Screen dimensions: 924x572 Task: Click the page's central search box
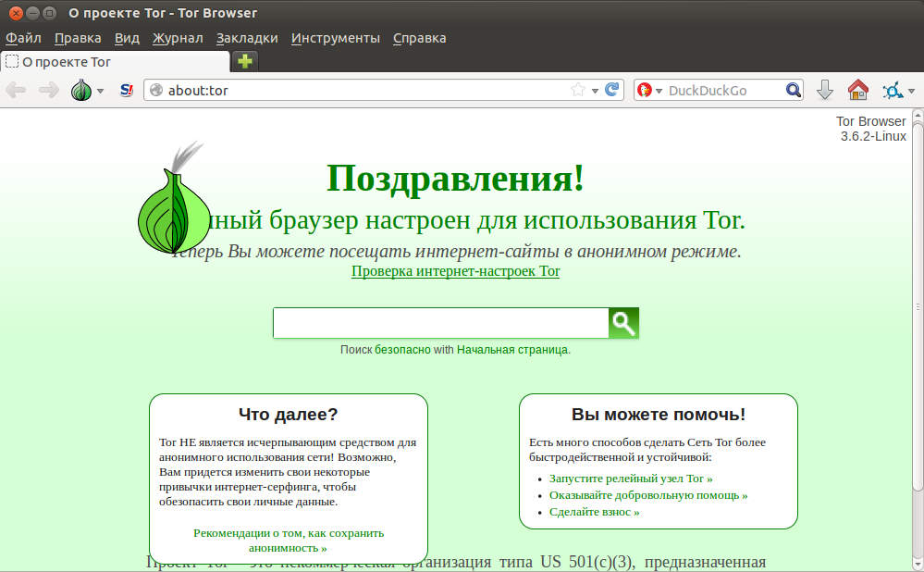click(x=441, y=323)
